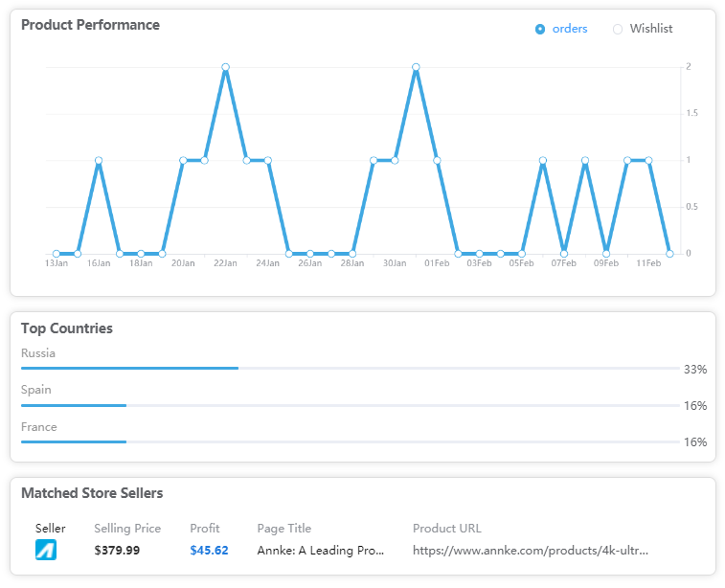
Task: Click the Seller column header
Action: pos(51,528)
